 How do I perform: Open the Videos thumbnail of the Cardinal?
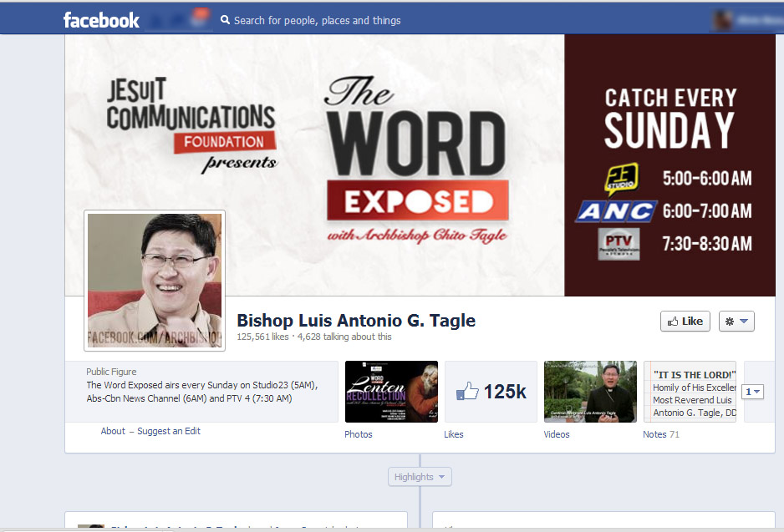point(590,392)
